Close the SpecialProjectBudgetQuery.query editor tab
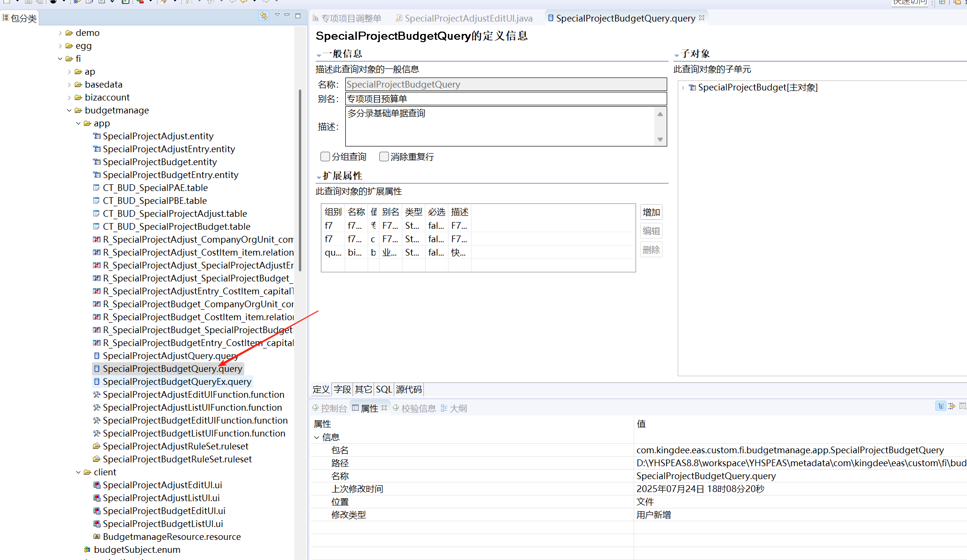967x560 pixels. point(702,18)
